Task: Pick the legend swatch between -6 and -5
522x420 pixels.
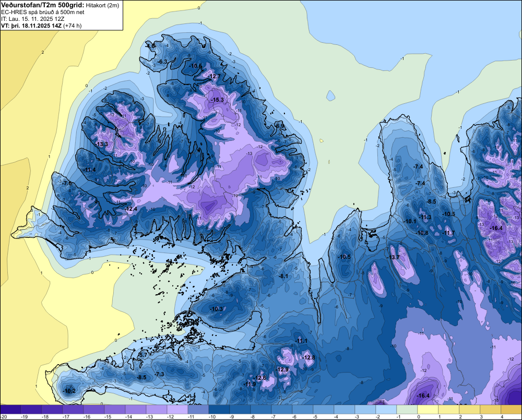Action: click(303, 410)
